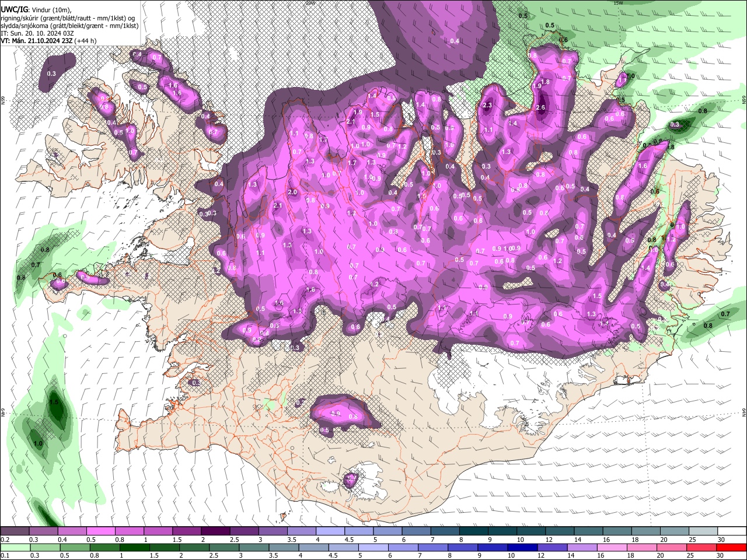The width and height of the screenshot is (747, 560).
Task: Click the 15W longitude label at top
Action: pos(619,3)
